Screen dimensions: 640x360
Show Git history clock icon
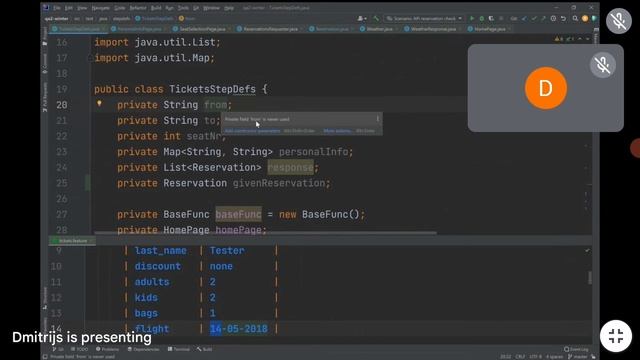(x=553, y=18)
